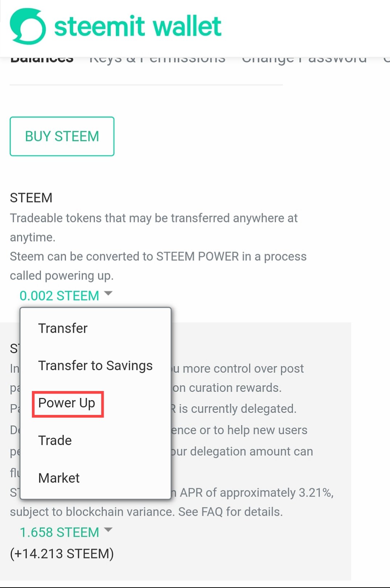
Task: Click the caret arrow beside 0.002 STEEM
Action: click(108, 293)
